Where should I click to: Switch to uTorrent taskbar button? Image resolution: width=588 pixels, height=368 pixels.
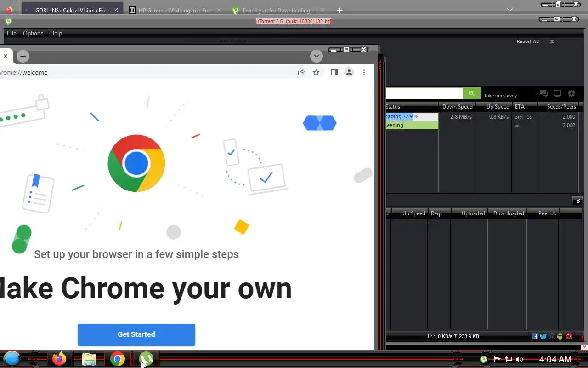pyautogui.click(x=146, y=359)
